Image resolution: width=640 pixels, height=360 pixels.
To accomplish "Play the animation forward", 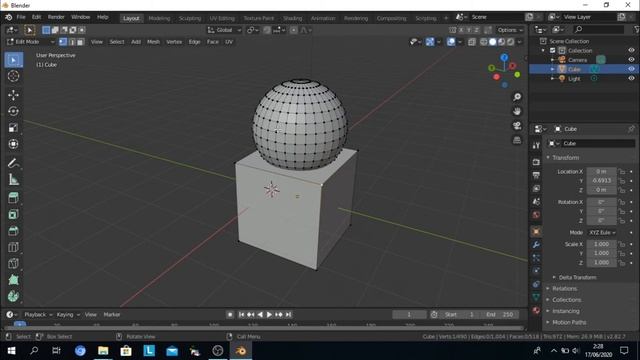I will click(269, 315).
